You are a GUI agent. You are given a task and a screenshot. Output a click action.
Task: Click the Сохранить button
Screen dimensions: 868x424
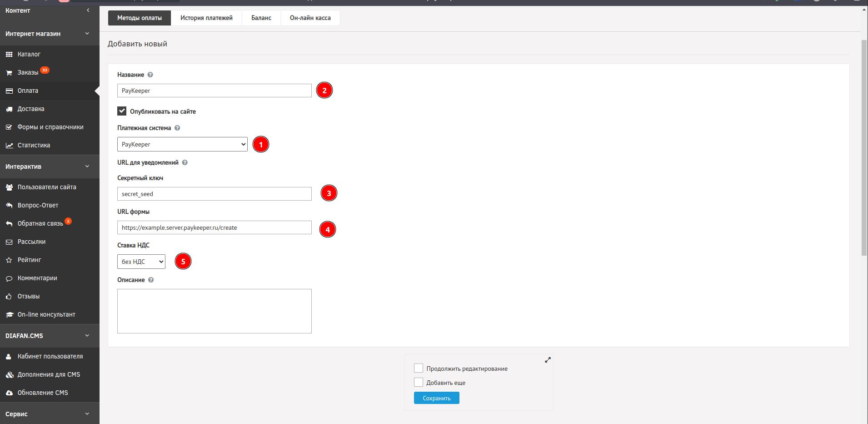pos(436,398)
